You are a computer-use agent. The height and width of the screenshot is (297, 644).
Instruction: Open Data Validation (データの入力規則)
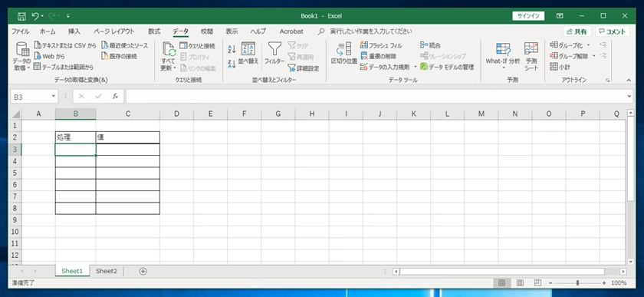pos(385,67)
